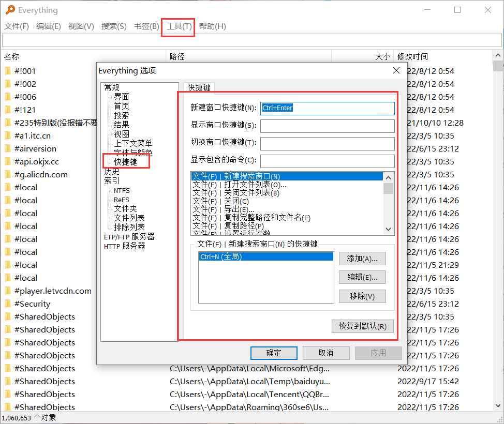The height and width of the screenshot is (424, 504).
Task: Select command 复制完整路径和文件名(F)
Action: tap(287, 218)
